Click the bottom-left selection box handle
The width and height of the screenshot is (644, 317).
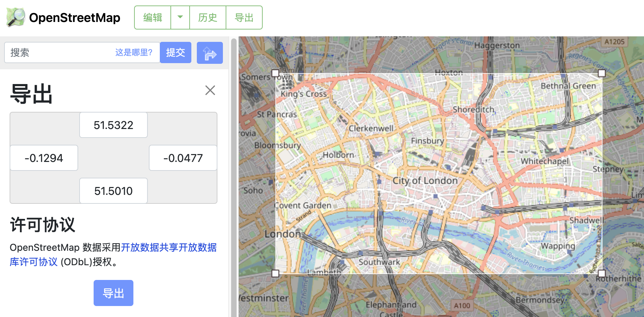(275, 273)
